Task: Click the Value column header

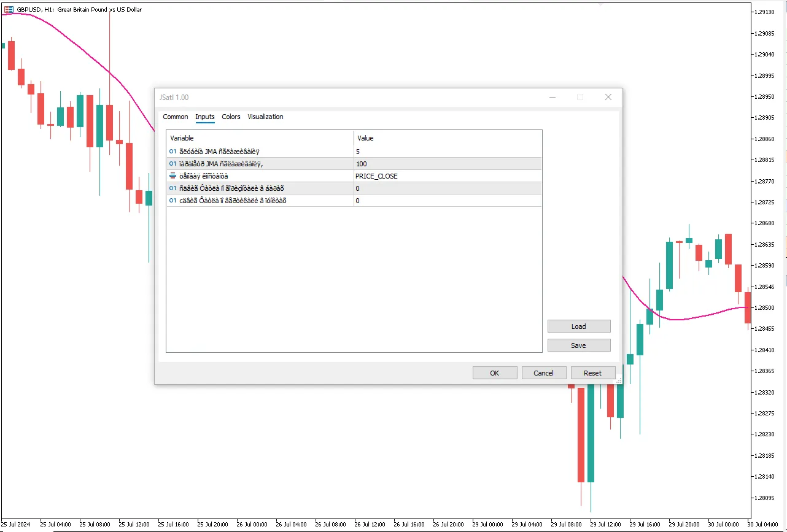Action: [x=447, y=138]
